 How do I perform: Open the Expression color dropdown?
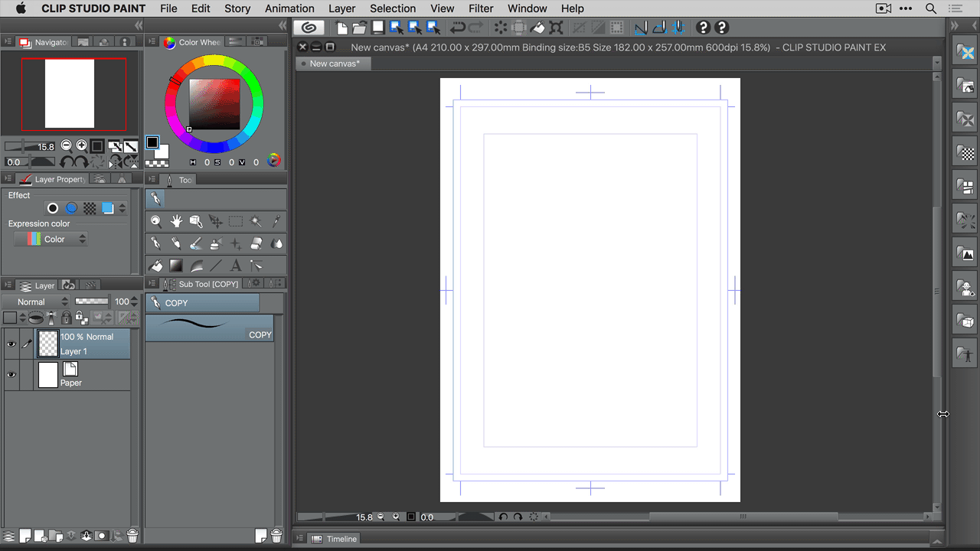coord(51,238)
